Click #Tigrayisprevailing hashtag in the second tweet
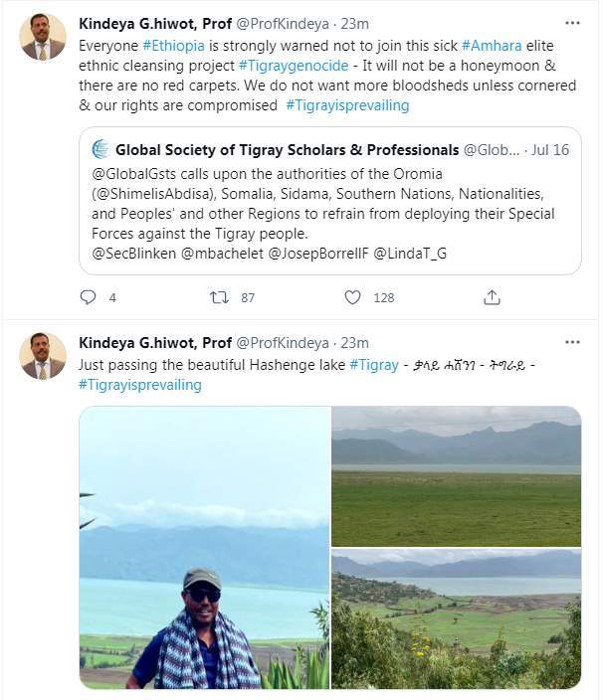603x700 pixels. point(139,385)
